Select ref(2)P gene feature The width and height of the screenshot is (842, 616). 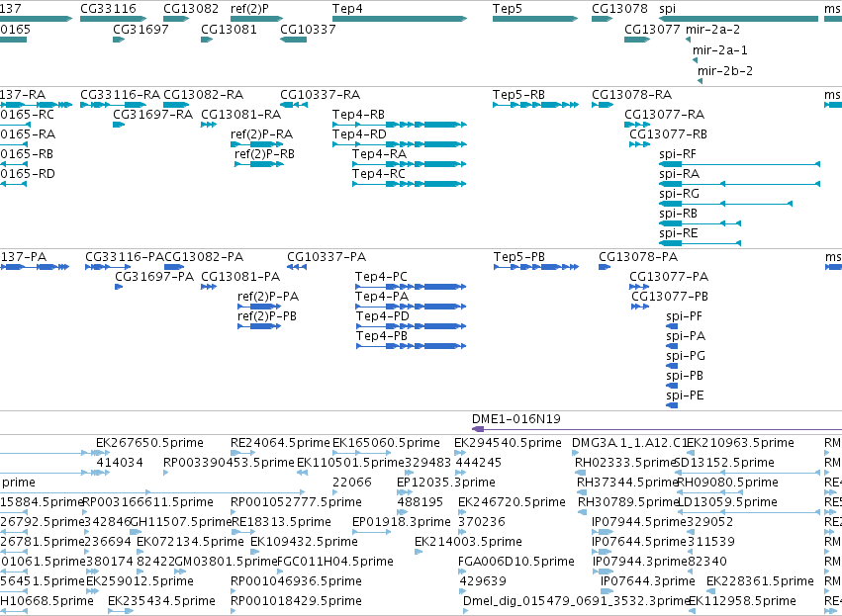(x=256, y=19)
